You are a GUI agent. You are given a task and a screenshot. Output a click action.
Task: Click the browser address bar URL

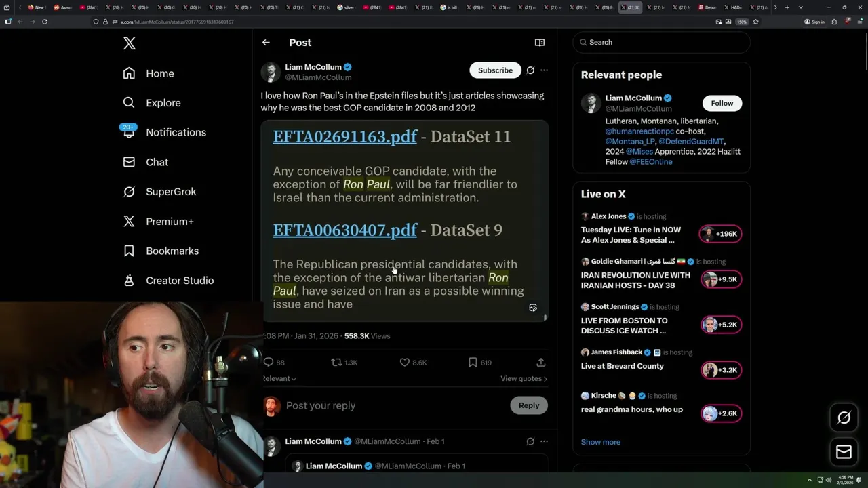(177, 22)
